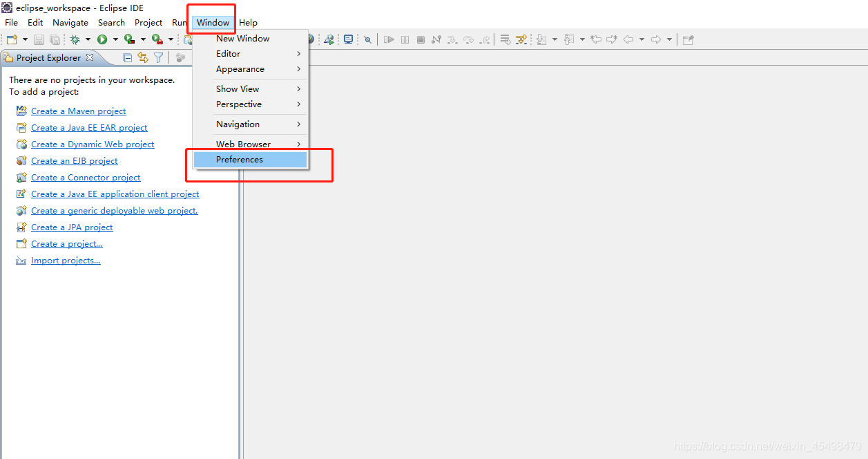This screenshot has height=459, width=868.
Task: Open the External Tools dropdown arrow
Action: click(171, 39)
